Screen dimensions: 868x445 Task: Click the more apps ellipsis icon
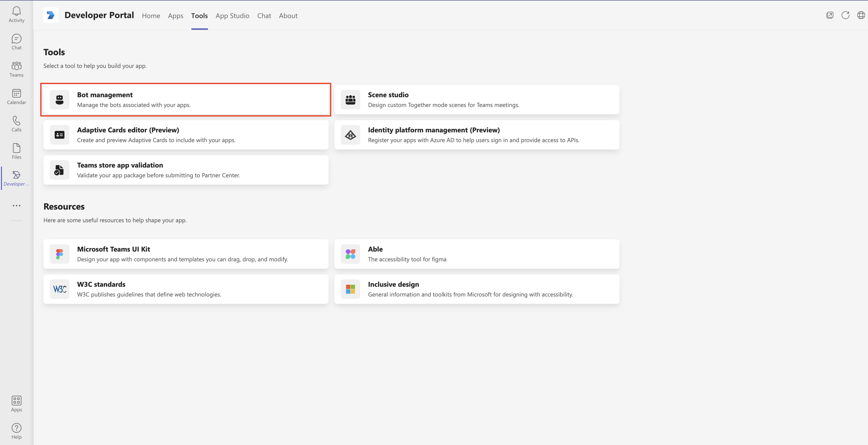tap(16, 205)
